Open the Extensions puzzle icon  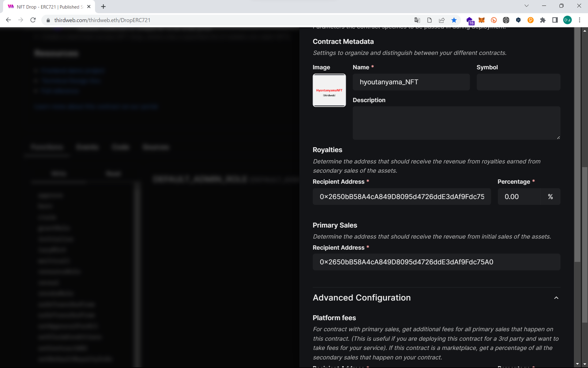[543, 20]
